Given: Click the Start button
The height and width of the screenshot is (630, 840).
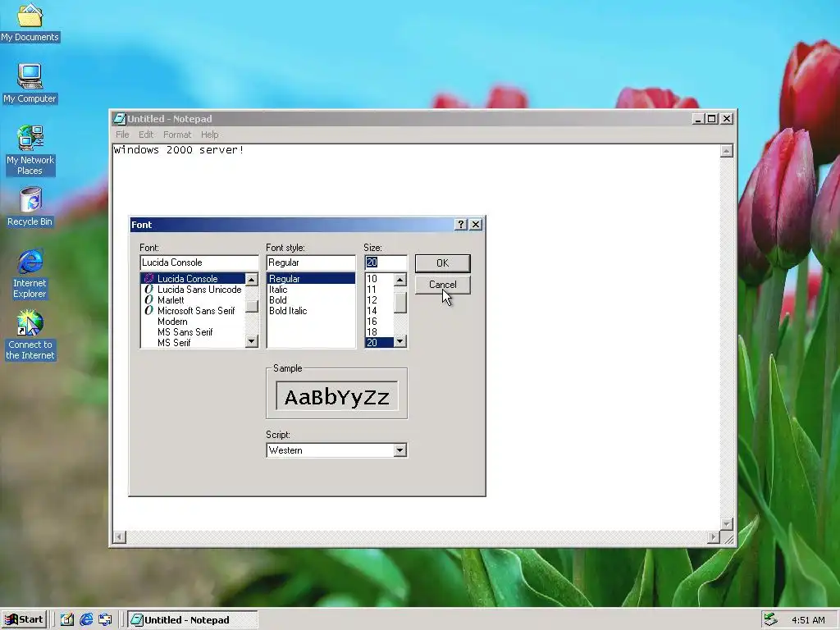Looking at the screenshot, I should 24,620.
